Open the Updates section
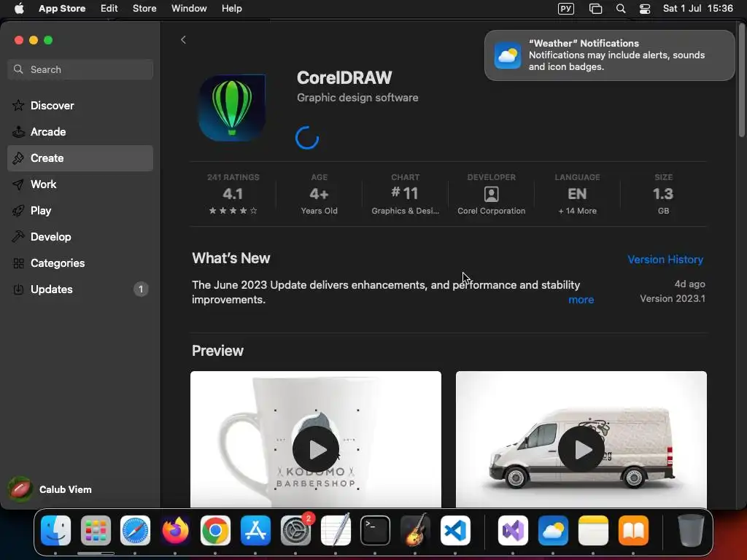 (x=80, y=289)
